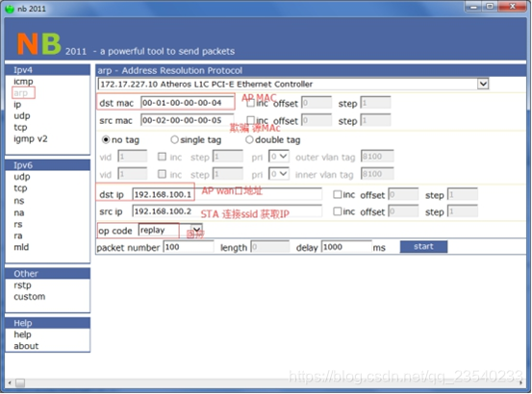This screenshot has height=394, width=532.
Task: Toggle inc checkbox in outer vlan row
Action: (163, 157)
